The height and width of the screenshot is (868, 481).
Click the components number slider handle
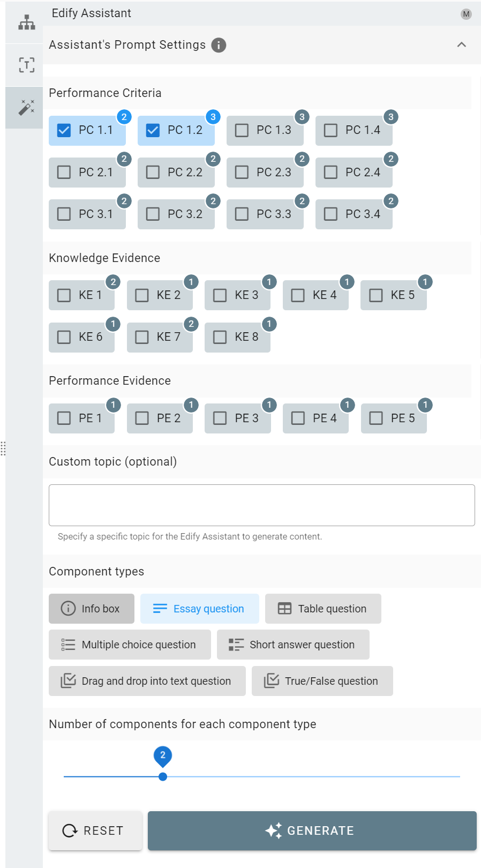tap(163, 776)
